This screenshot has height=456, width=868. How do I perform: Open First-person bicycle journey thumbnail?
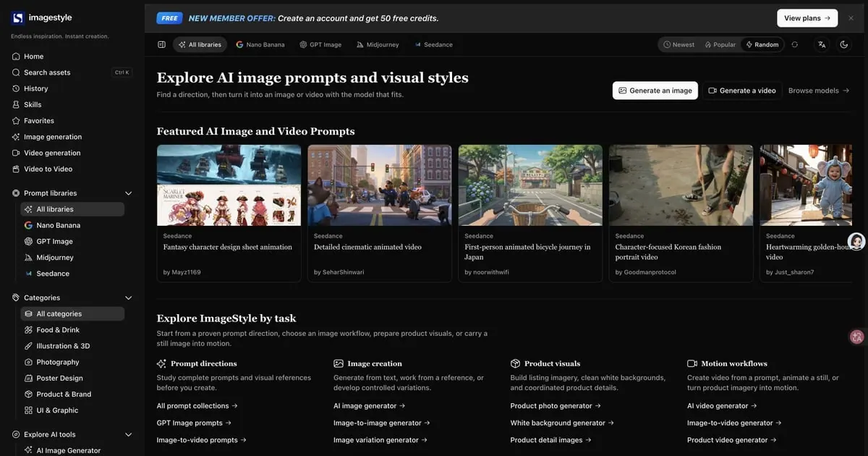[530, 185]
